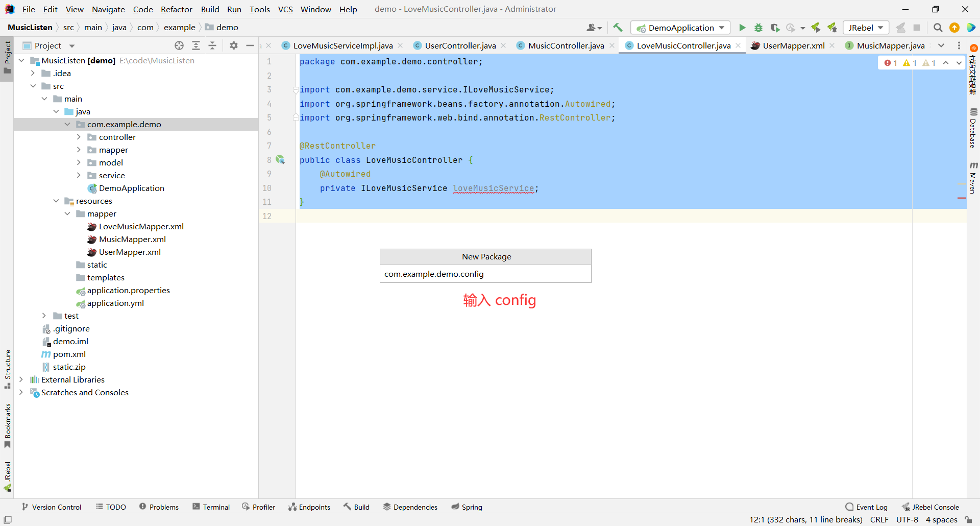Click the red error count indicator

[891, 63]
